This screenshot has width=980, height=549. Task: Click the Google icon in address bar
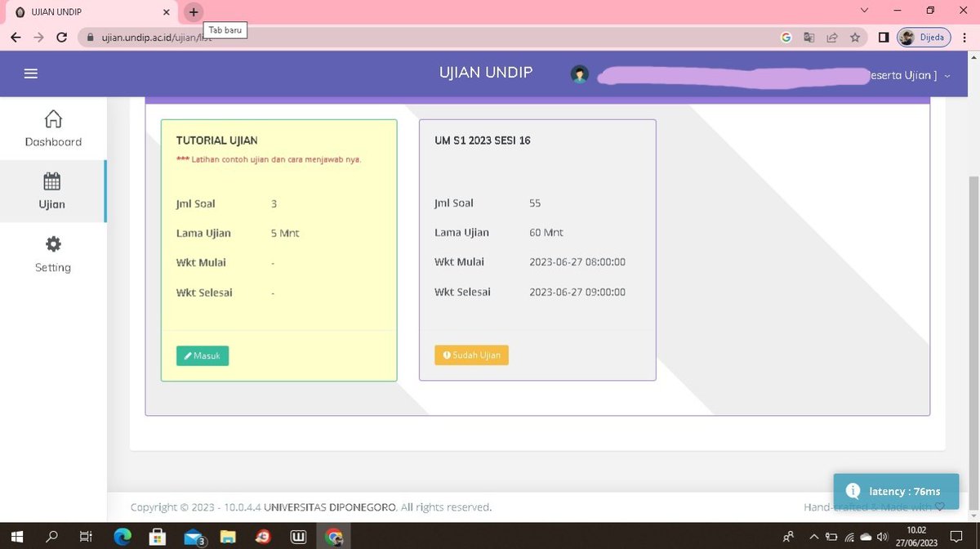[x=786, y=38]
